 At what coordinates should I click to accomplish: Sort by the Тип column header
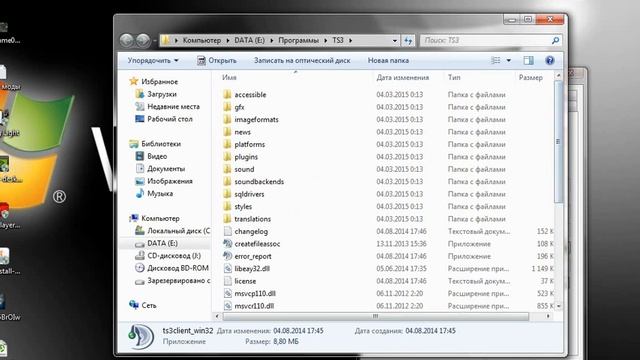pyautogui.click(x=454, y=78)
